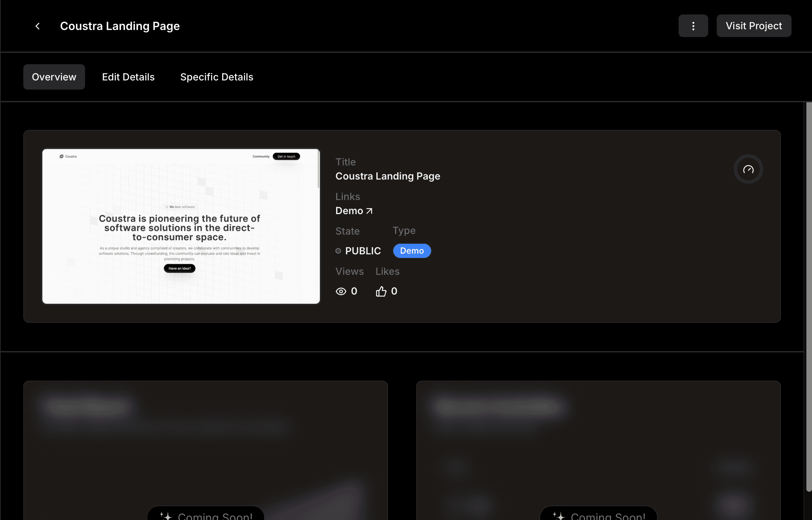
Task: Click the Coustra landing page preview thumbnail
Action: point(181,226)
